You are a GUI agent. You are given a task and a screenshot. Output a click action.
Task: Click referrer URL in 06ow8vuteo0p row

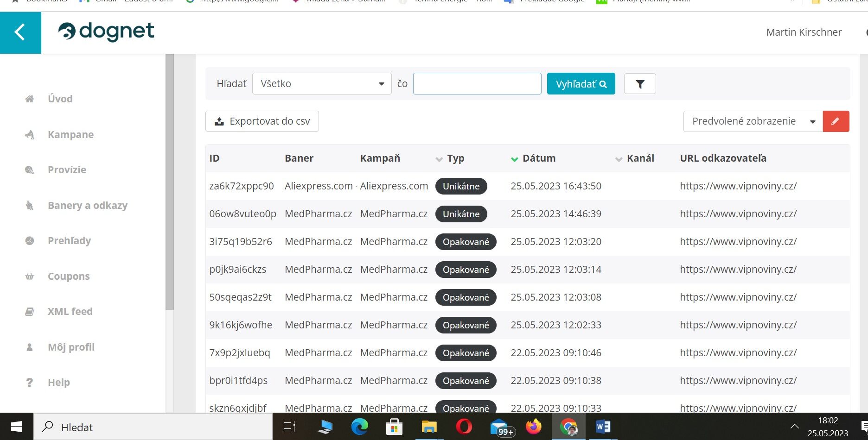(x=738, y=214)
